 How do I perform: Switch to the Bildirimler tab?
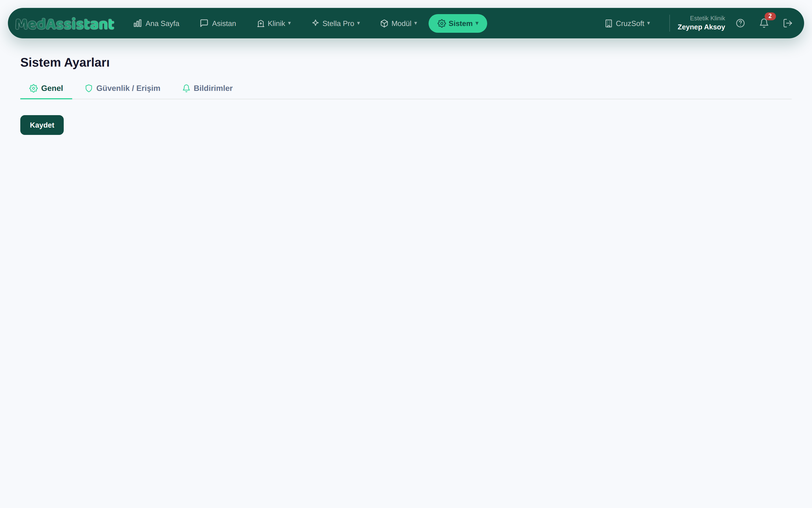[x=207, y=88]
